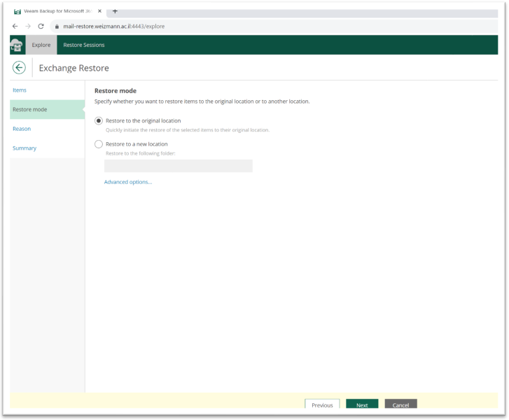The width and height of the screenshot is (509, 420).
Task: Click the restore folder input field
Action: (x=178, y=166)
